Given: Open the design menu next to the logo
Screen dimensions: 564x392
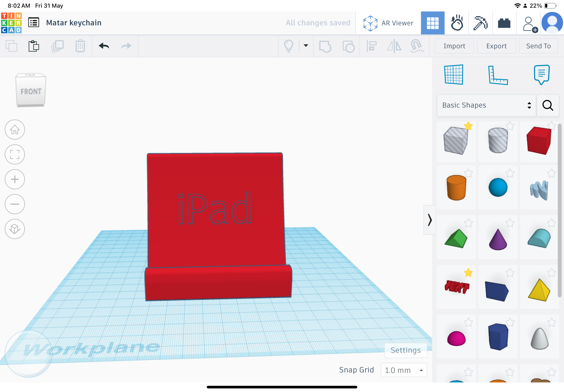Looking at the screenshot, I should 34,22.
